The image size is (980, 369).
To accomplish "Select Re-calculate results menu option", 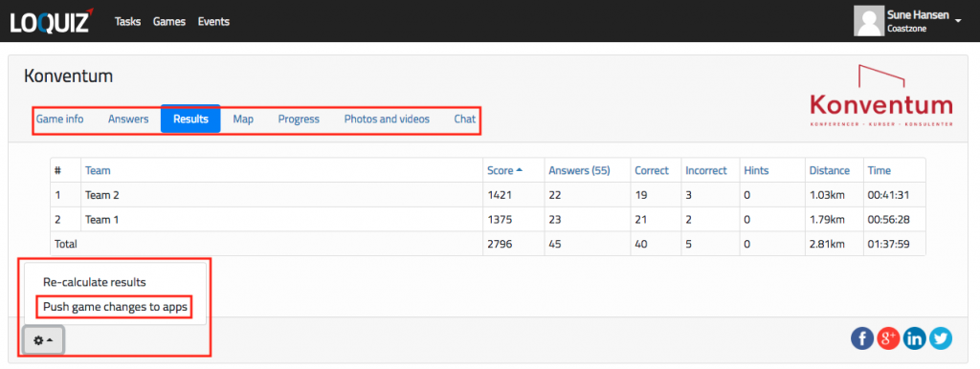I will [x=95, y=282].
